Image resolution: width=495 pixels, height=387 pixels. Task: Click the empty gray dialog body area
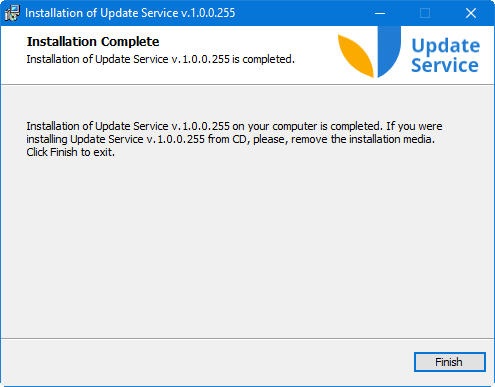tap(247, 247)
